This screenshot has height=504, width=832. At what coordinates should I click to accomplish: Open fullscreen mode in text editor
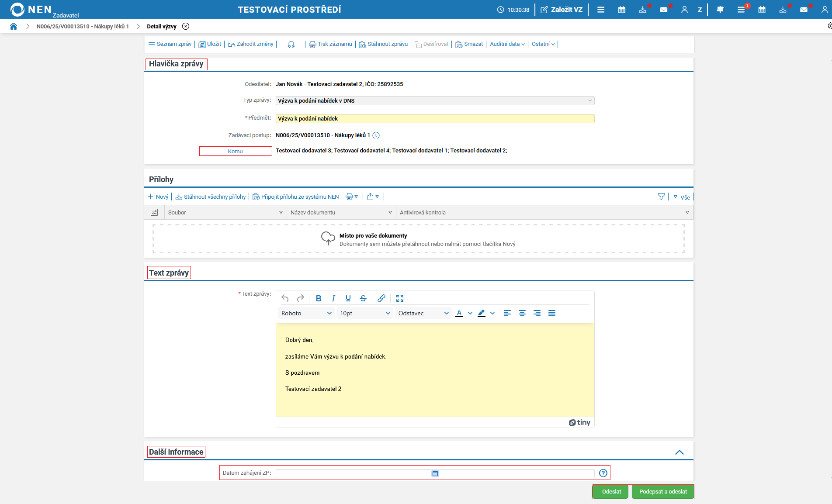(400, 298)
